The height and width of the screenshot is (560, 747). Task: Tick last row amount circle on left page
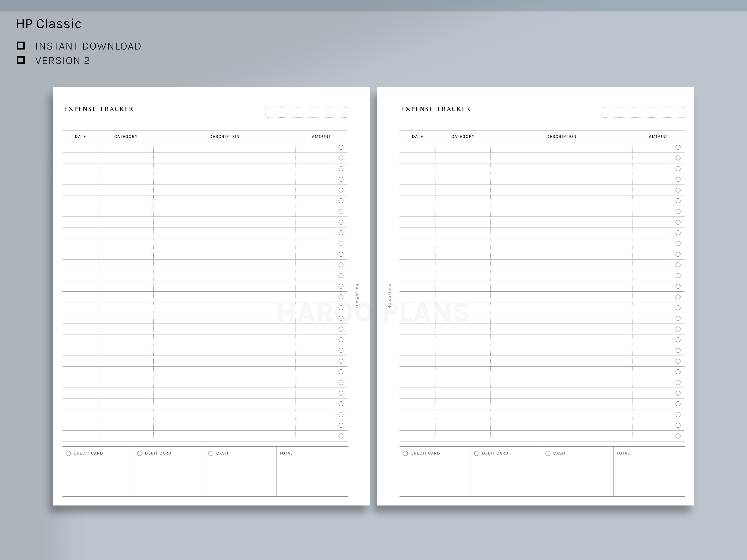point(341,436)
